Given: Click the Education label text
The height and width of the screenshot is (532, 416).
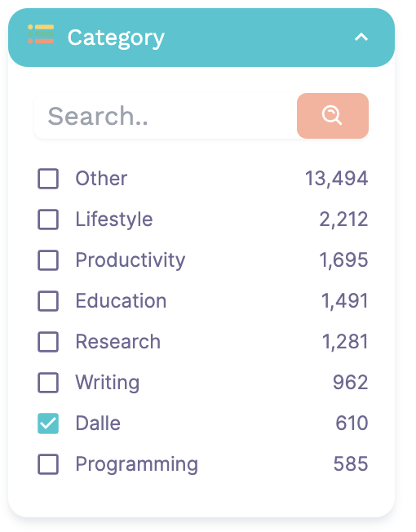Looking at the screenshot, I should pos(121,301).
